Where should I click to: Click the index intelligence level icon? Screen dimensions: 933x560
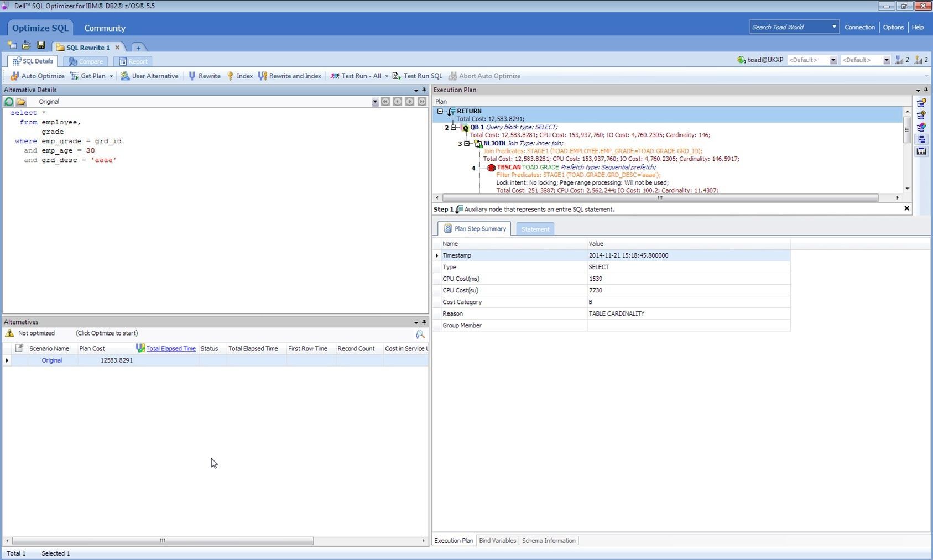(x=918, y=60)
